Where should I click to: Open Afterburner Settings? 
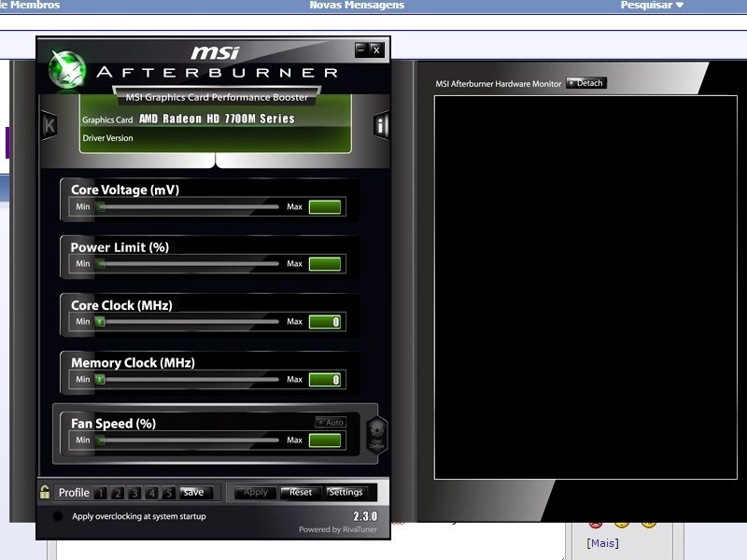coord(345,493)
